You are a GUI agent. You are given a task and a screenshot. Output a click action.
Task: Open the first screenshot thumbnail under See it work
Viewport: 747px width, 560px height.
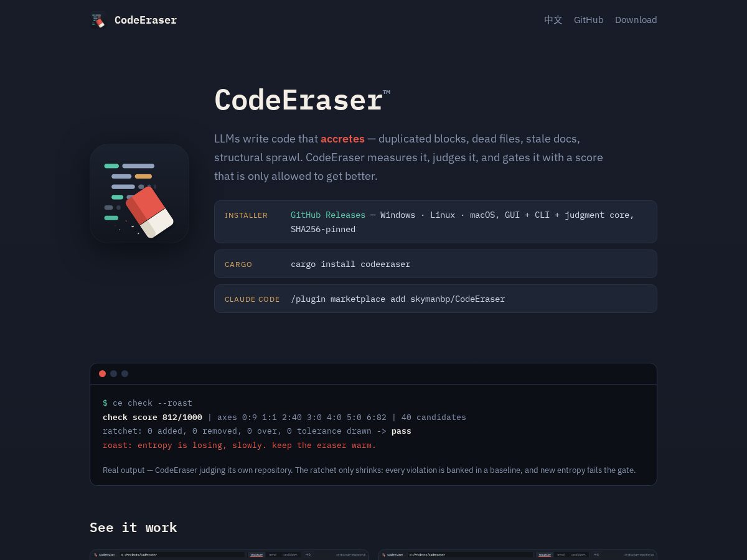pyautogui.click(x=230, y=554)
